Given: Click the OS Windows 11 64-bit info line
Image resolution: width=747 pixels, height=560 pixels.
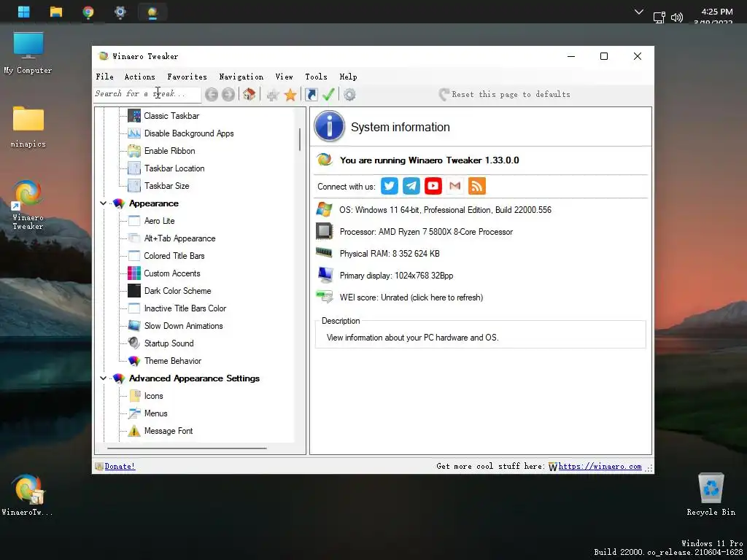Looking at the screenshot, I should coord(445,210).
